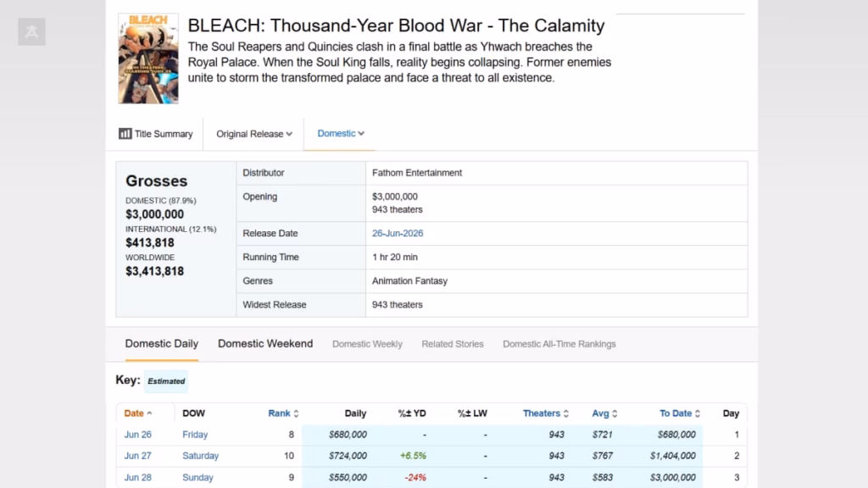868x488 pixels.
Task: Select the Domestic Daily tab
Action: (162, 344)
